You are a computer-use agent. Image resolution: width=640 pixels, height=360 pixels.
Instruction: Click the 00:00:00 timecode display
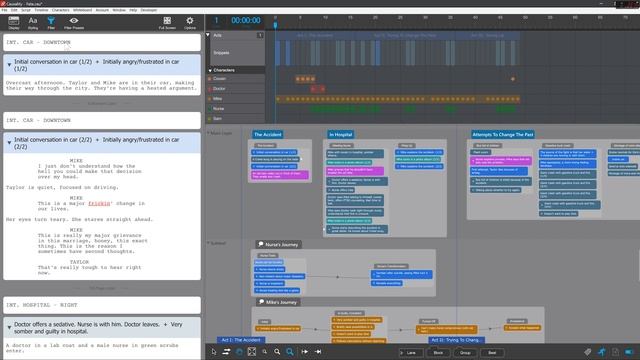point(246,20)
